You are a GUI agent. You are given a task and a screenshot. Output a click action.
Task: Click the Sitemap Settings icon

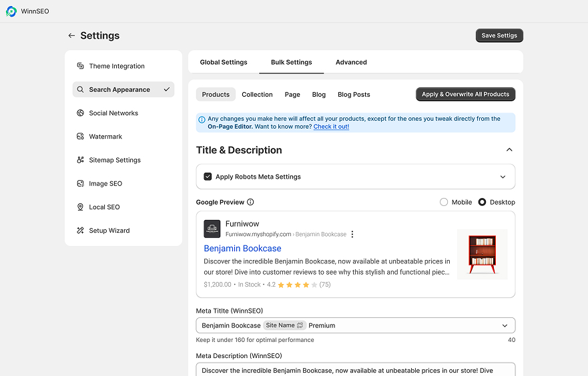(80, 160)
